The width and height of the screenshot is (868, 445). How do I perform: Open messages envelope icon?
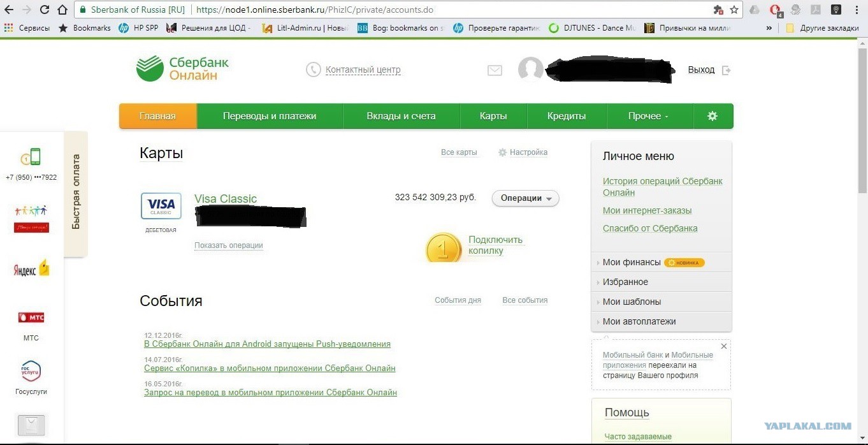(x=495, y=70)
